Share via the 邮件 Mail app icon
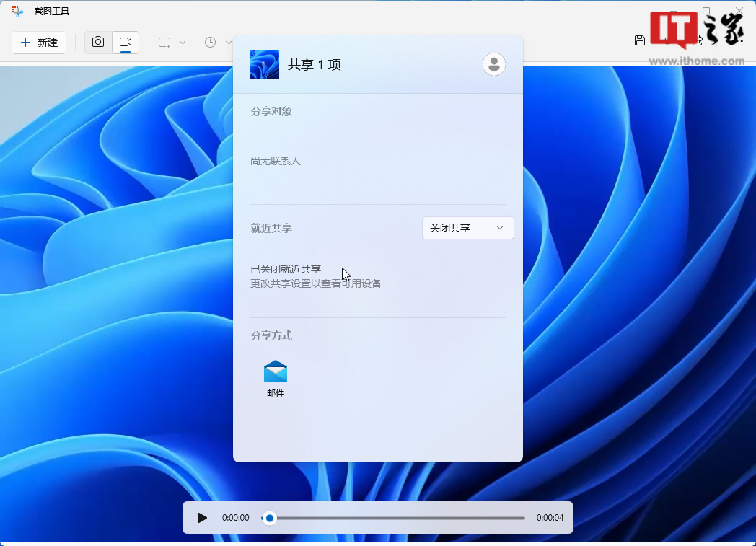The width and height of the screenshot is (756, 546). click(276, 379)
